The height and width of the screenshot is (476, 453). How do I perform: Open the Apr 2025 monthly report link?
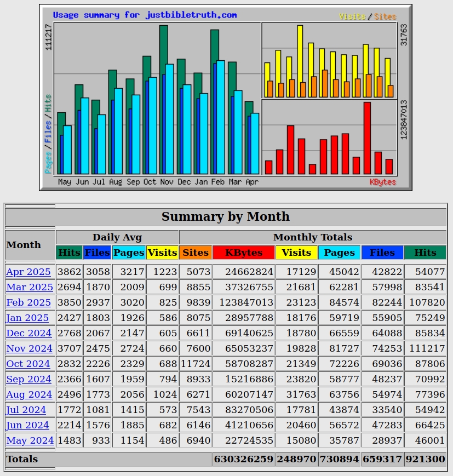point(28,272)
